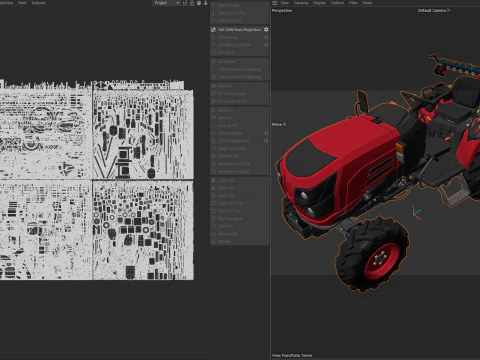The height and width of the screenshot is (360, 480).
Task: Open the Textures menu in UV editor
Action: click(x=38, y=3)
